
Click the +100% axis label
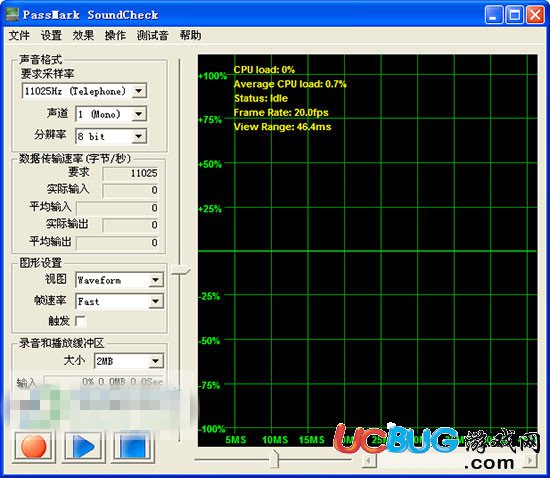coord(213,76)
